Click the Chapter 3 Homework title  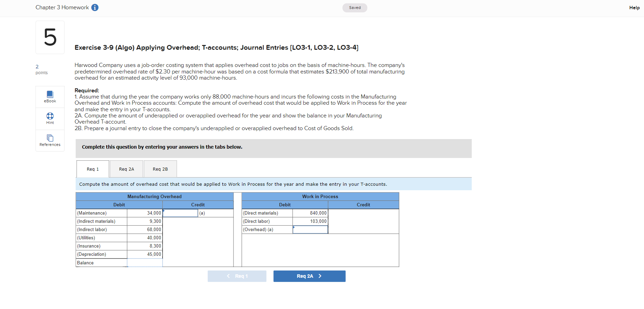62,7
